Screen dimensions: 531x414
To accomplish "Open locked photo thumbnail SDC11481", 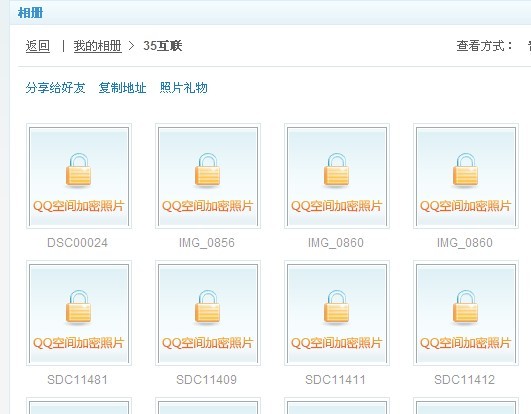I will click(x=79, y=313).
